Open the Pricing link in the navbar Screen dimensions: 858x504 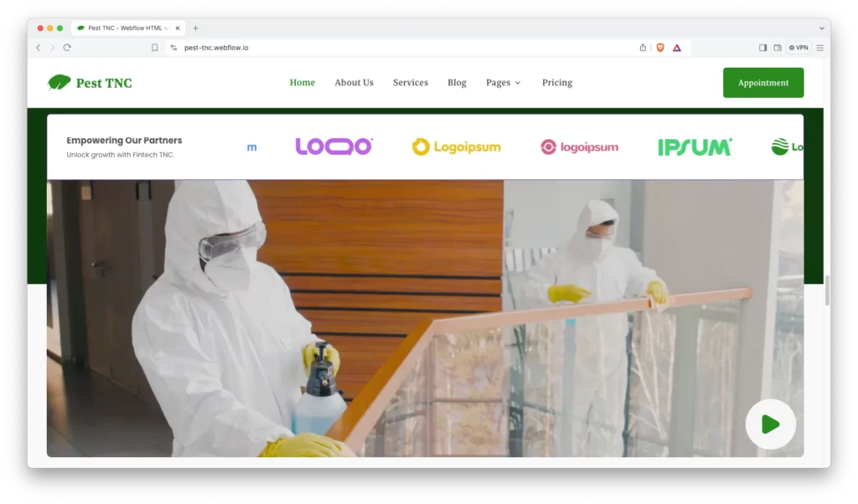pos(557,83)
